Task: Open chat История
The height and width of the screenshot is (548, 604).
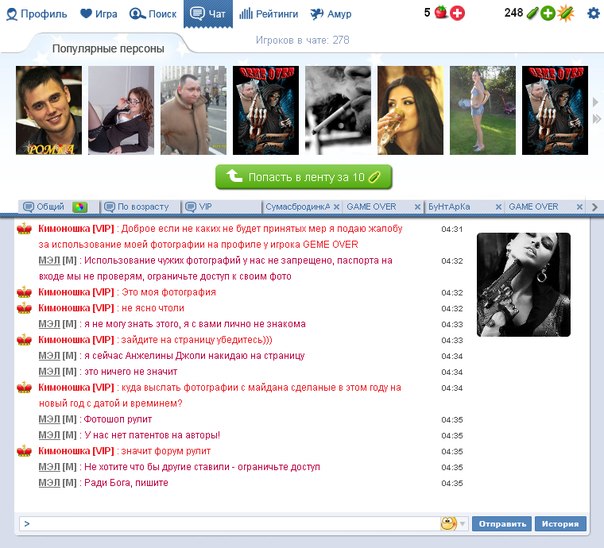Action: coord(560,523)
